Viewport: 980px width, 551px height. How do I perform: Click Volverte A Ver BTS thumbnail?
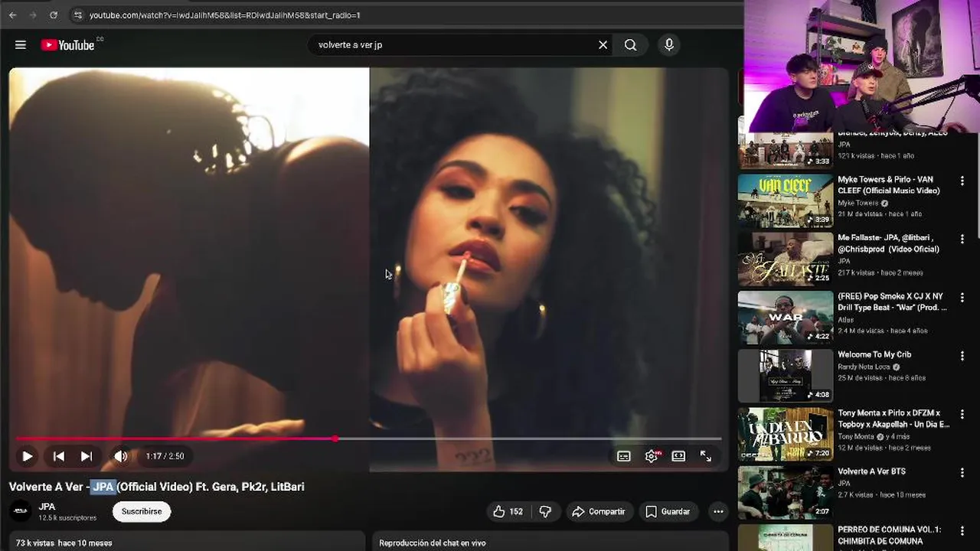786,492
